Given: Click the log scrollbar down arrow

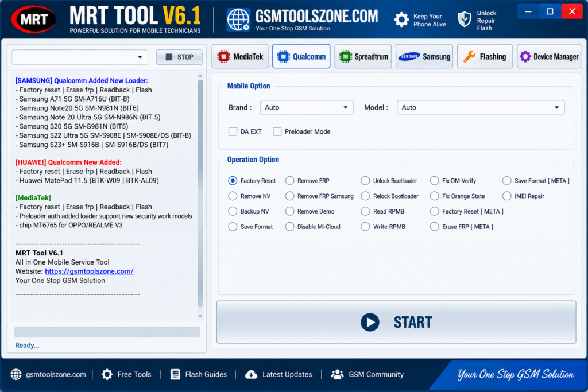Looking at the screenshot, I should click(200, 317).
